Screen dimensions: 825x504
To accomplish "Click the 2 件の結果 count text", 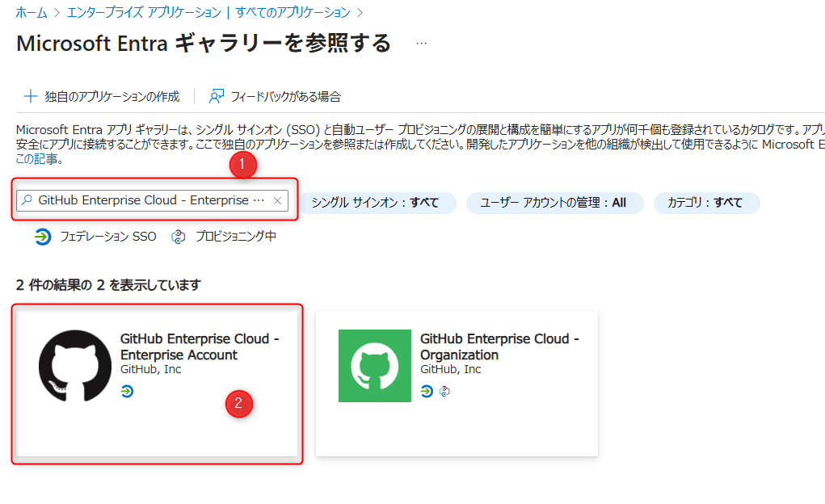I will (x=108, y=285).
